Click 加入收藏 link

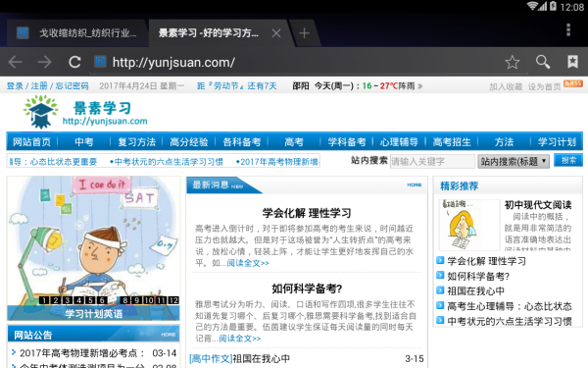click(506, 86)
